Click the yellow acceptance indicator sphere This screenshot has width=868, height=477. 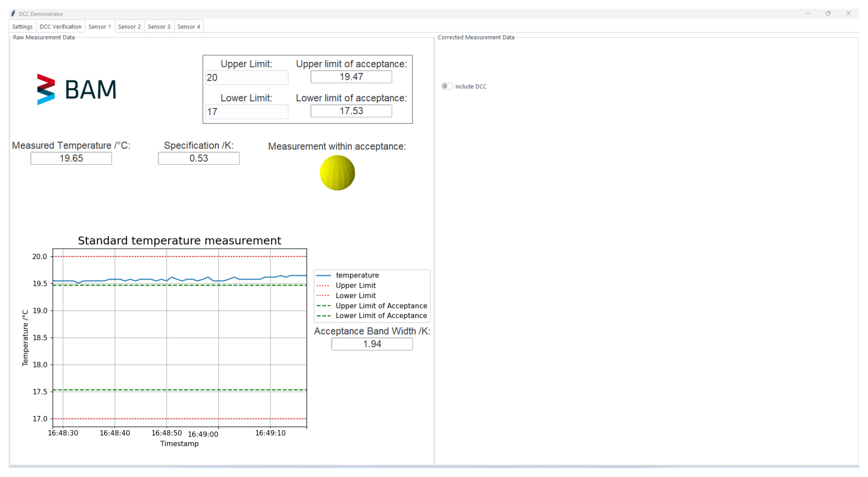(x=337, y=173)
